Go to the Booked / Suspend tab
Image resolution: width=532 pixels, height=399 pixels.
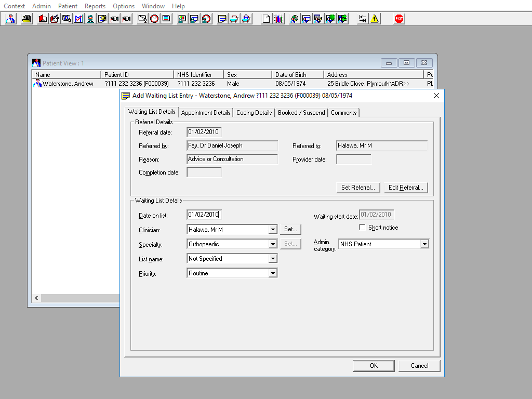(x=301, y=113)
